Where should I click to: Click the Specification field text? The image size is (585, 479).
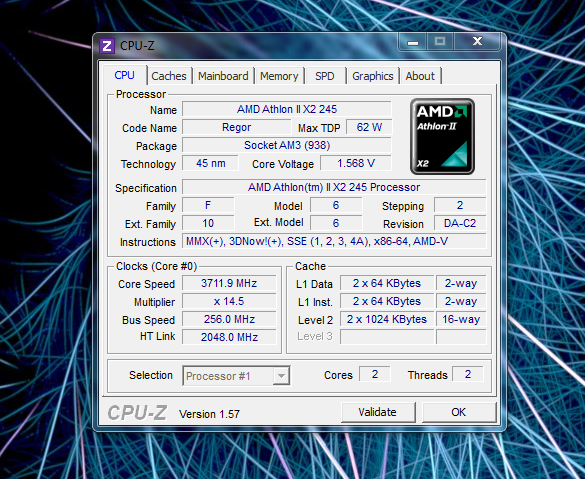pyautogui.click(x=334, y=187)
